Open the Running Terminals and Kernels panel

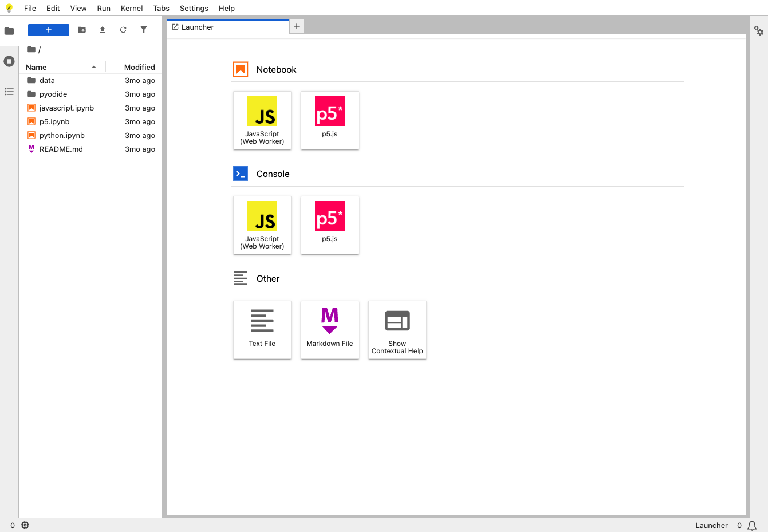coord(9,61)
